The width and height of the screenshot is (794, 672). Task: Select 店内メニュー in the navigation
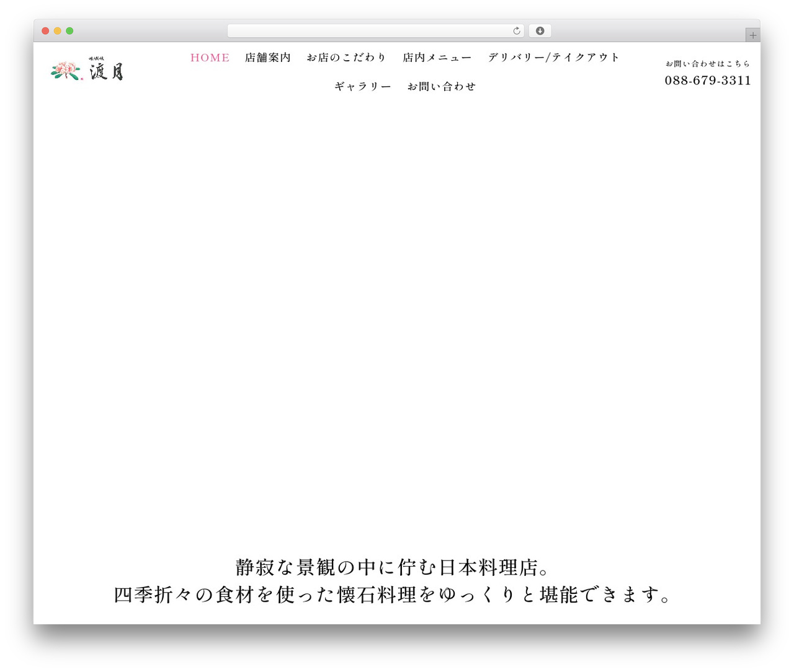[437, 58]
